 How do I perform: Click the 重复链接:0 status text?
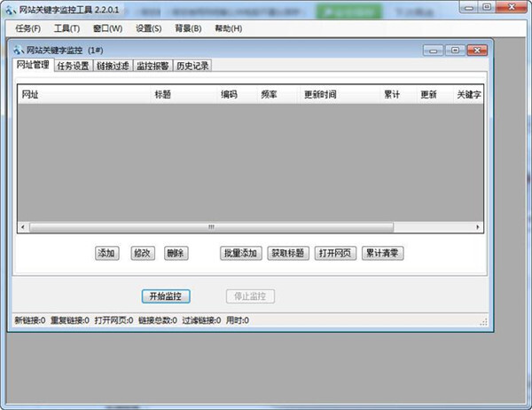click(x=70, y=320)
